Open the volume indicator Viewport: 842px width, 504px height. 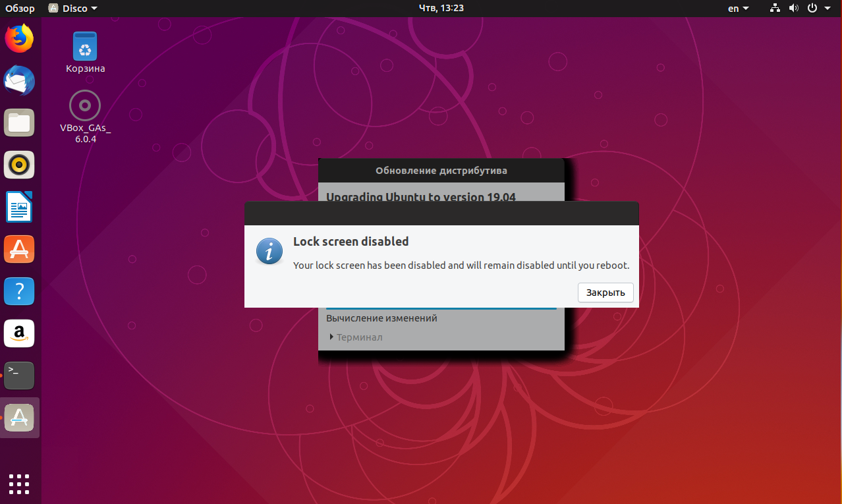(793, 8)
